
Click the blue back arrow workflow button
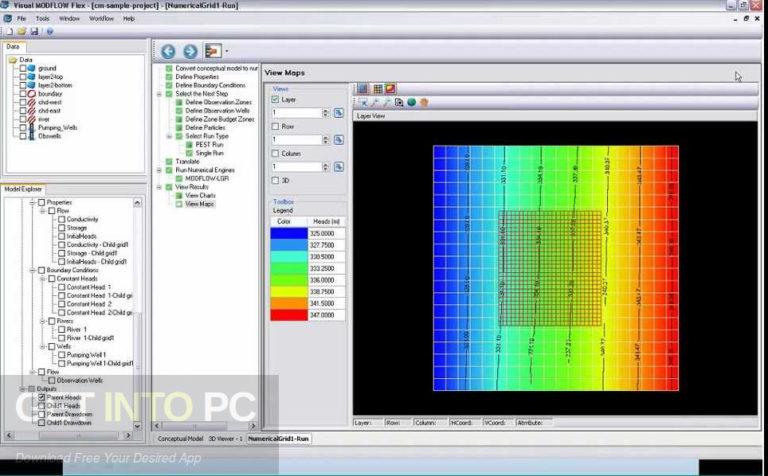[168, 51]
